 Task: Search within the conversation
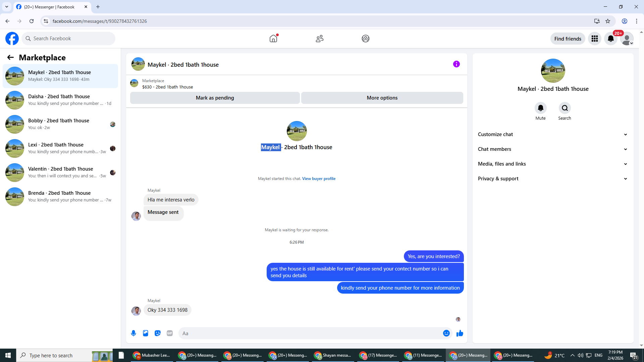(565, 108)
